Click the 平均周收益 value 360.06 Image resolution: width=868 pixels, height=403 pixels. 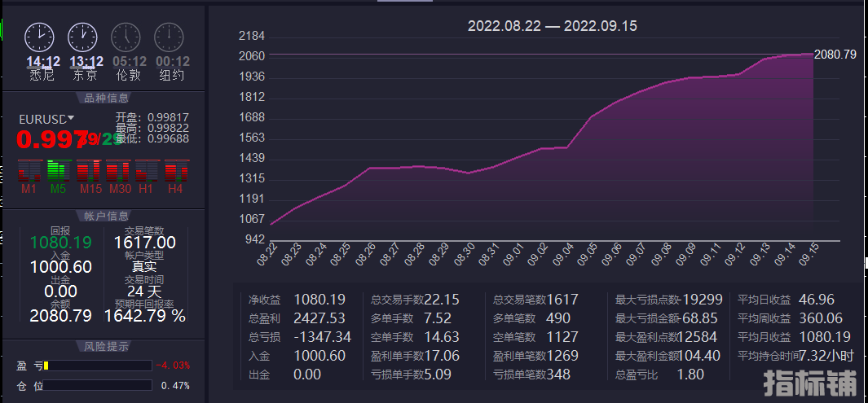821,318
